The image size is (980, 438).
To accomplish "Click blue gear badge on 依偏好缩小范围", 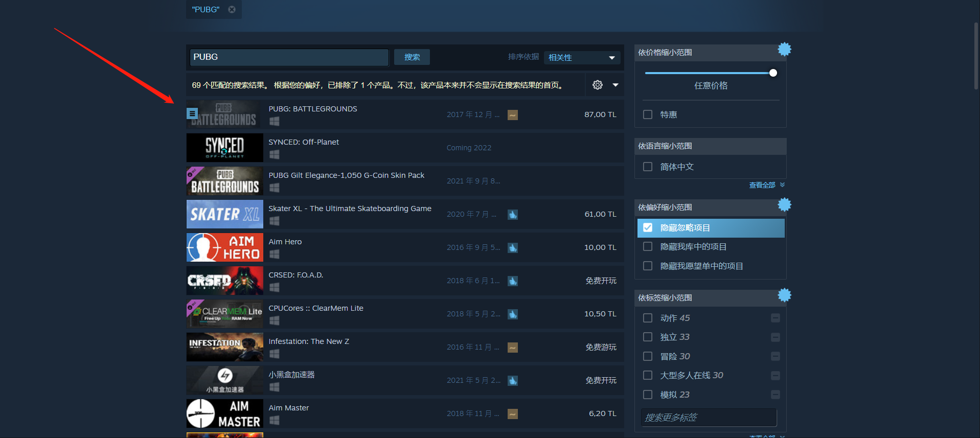I will [784, 205].
